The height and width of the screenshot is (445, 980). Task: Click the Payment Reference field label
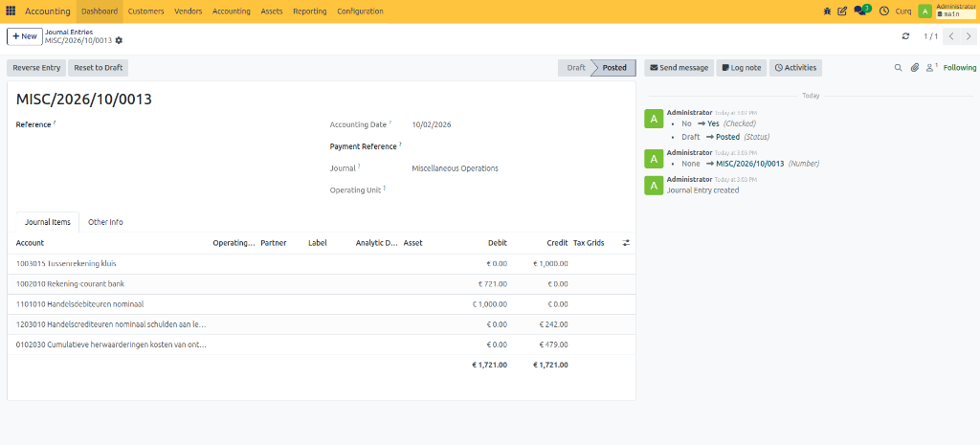pyautogui.click(x=363, y=146)
